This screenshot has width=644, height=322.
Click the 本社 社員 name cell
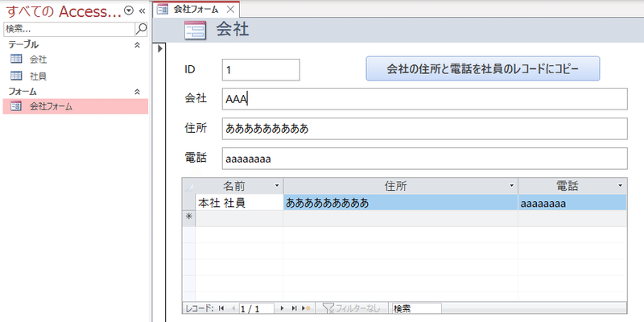[x=239, y=203]
